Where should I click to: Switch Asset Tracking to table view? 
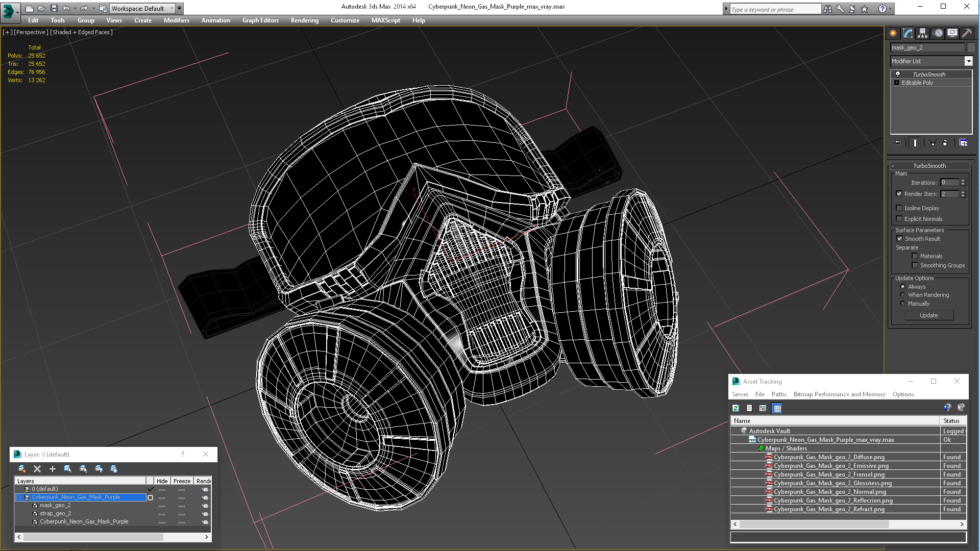tap(777, 408)
